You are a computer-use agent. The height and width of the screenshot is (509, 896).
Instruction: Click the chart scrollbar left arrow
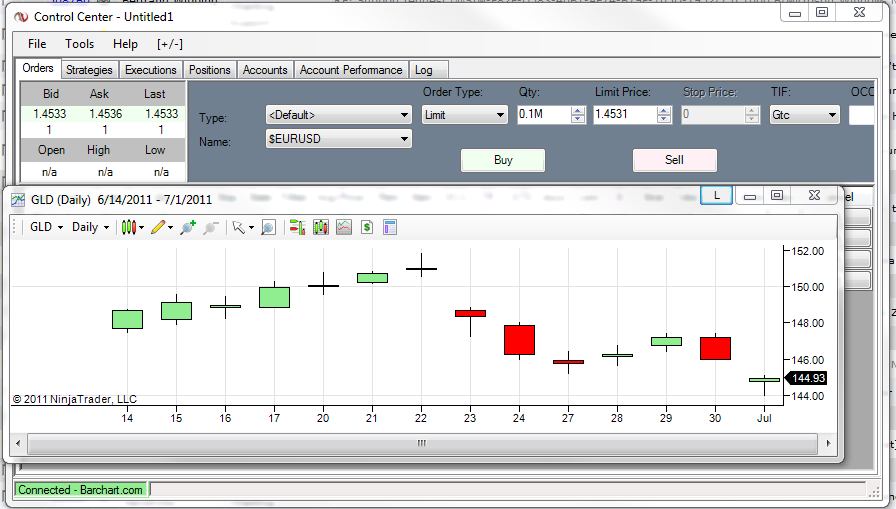point(18,443)
